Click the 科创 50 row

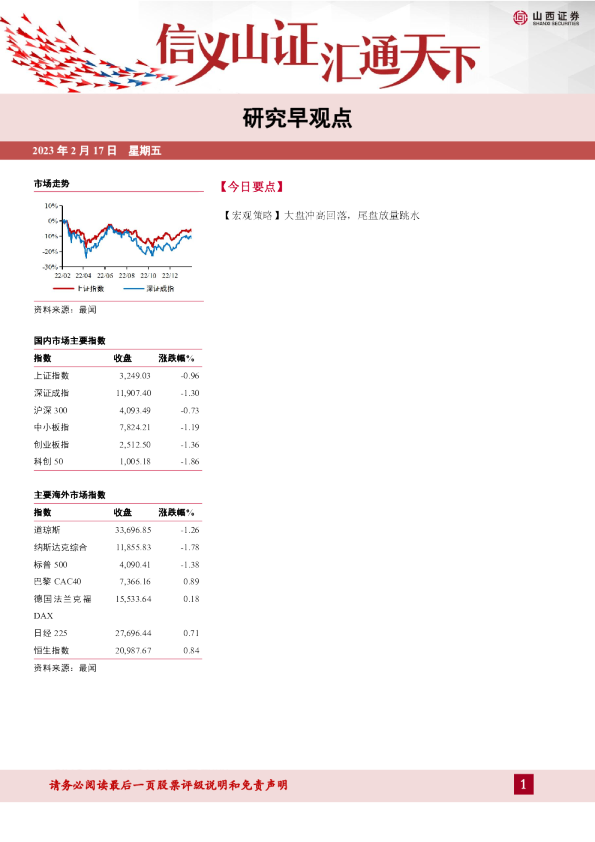[117, 461]
